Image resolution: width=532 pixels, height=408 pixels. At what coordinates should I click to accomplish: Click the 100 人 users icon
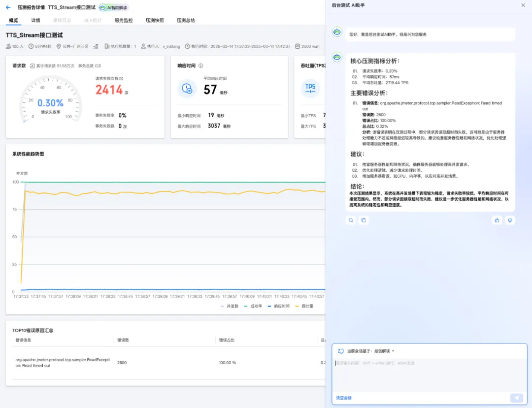click(8, 46)
